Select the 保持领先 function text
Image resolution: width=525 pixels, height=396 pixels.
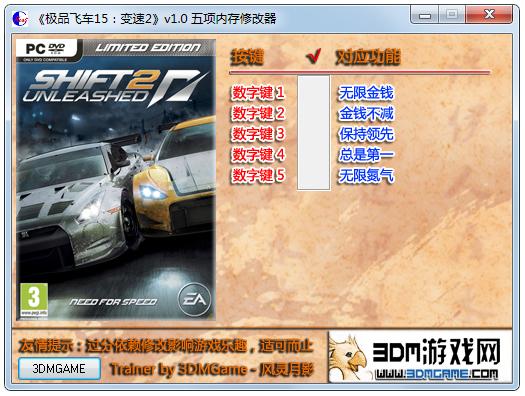click(x=366, y=134)
